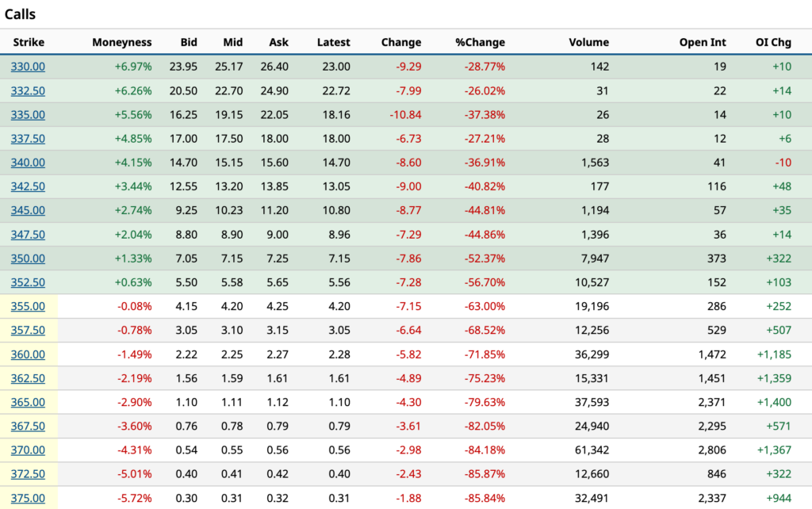Sort by the Latest column header
The image size is (812, 509).
click(x=334, y=43)
